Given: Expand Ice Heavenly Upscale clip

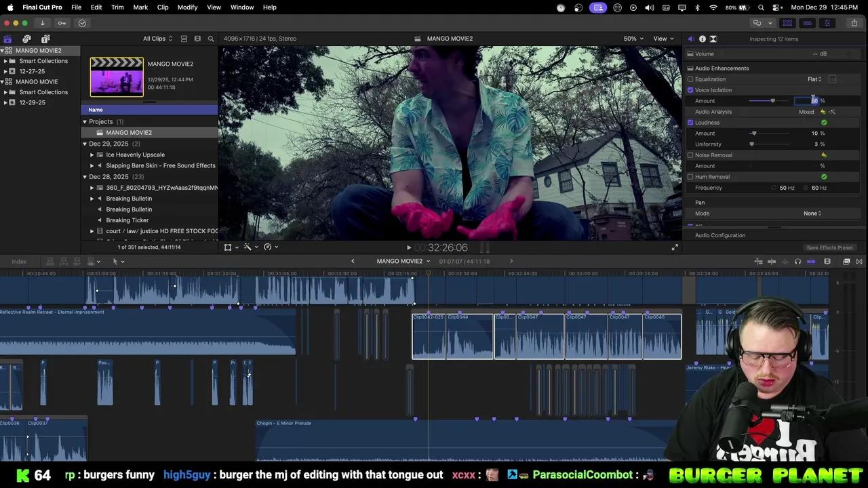Looking at the screenshot, I should pos(92,155).
